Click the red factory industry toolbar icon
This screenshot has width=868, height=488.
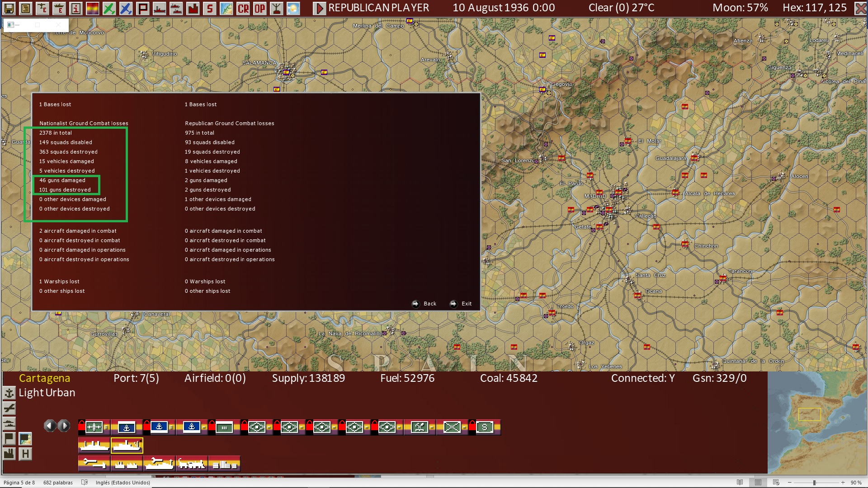(193, 8)
